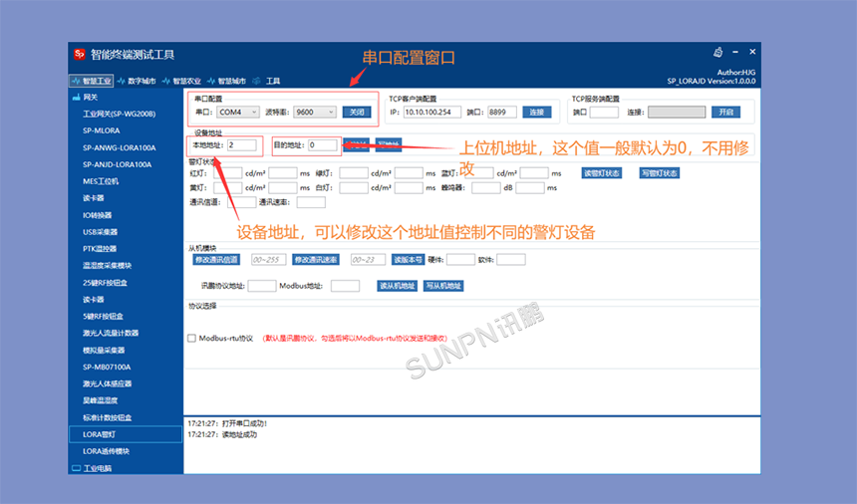
Task: Click the 软件 version field
Action: 511,259
